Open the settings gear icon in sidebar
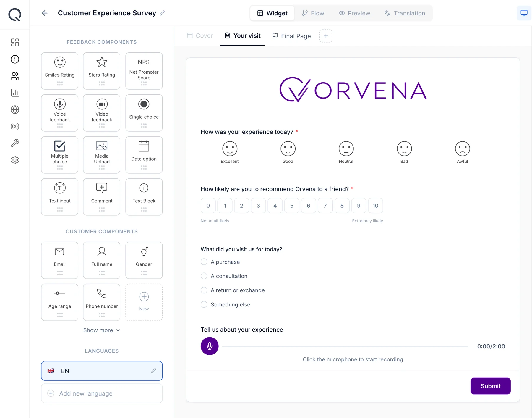Screen dimensions: 532x418 tap(15, 160)
